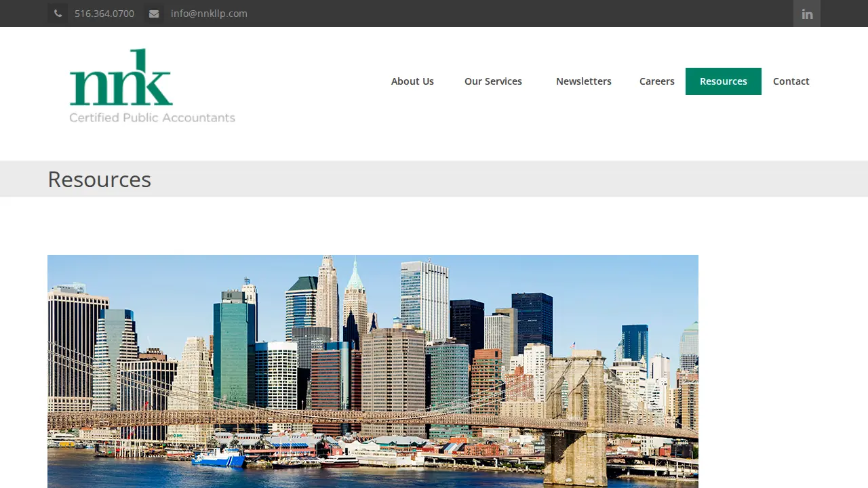Click the phone icon in top bar
Image resolution: width=868 pixels, height=488 pixels.
[58, 14]
